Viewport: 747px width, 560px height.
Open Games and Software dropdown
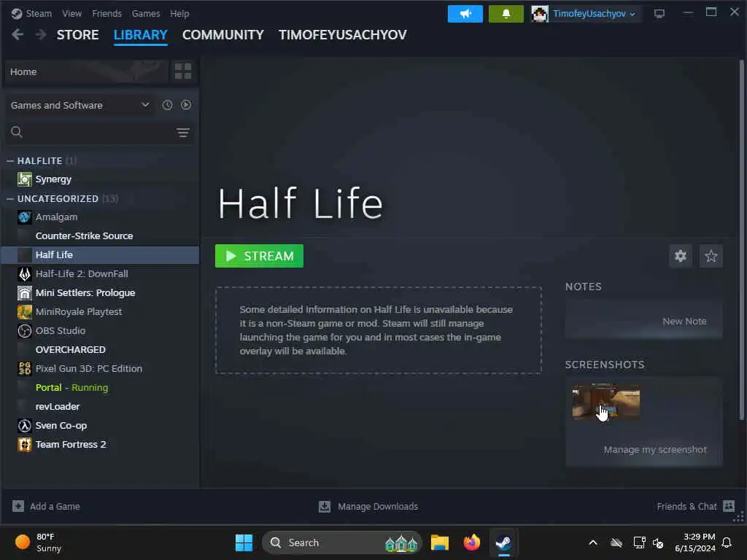coord(80,105)
